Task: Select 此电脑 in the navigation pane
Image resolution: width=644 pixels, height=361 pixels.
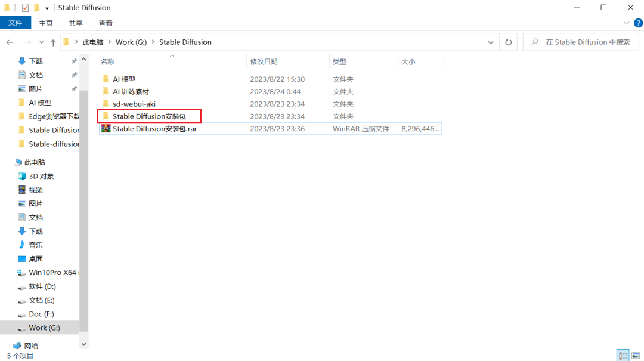Action: click(35, 162)
